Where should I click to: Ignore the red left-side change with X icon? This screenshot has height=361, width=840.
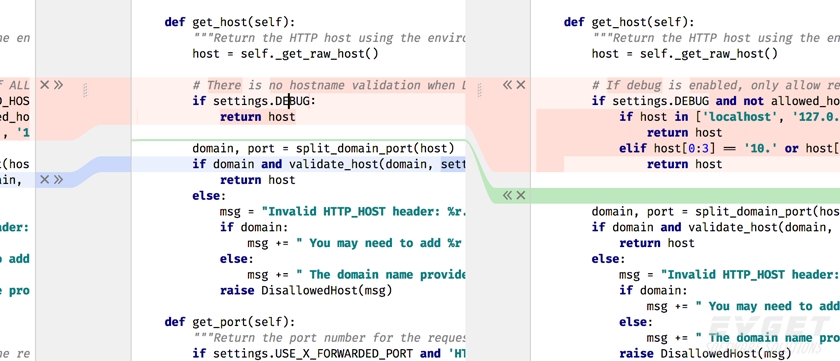[45, 85]
